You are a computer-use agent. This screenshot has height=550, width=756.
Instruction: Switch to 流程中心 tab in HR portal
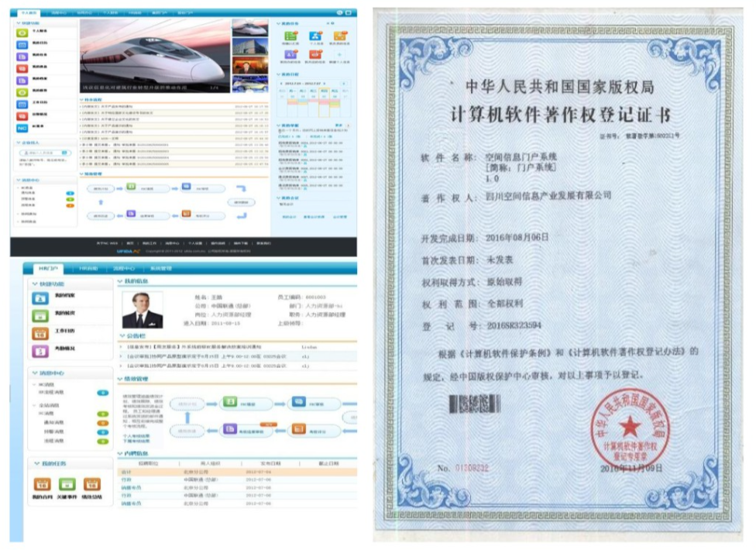coord(124,268)
